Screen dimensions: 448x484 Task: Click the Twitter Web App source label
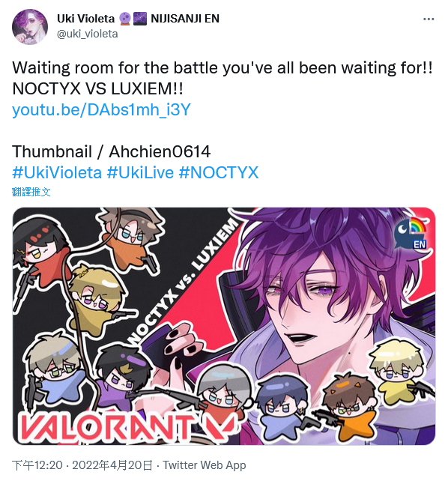pos(205,465)
